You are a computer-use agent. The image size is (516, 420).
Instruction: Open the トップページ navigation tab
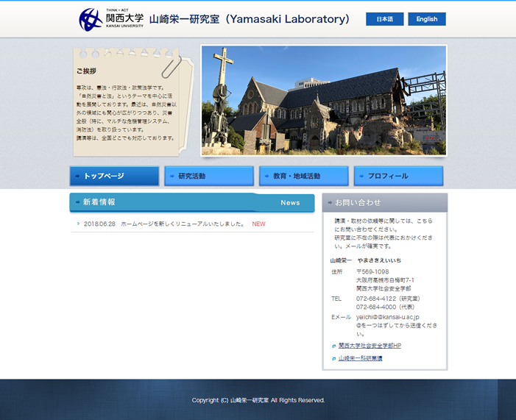pyautogui.click(x=114, y=177)
